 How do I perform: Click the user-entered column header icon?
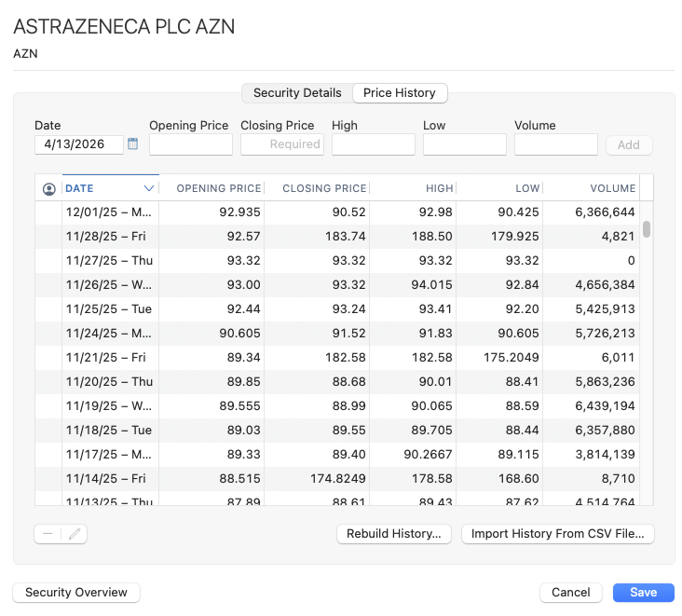[x=49, y=189]
